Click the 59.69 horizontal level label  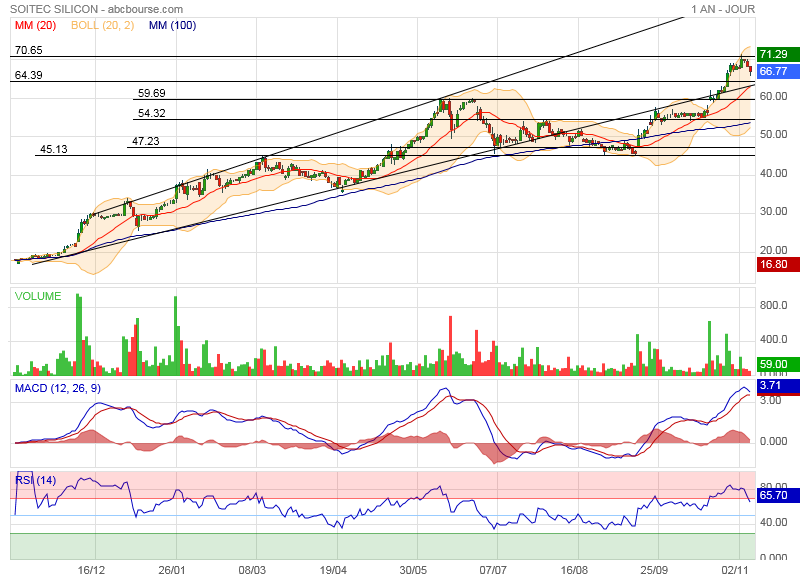(152, 93)
